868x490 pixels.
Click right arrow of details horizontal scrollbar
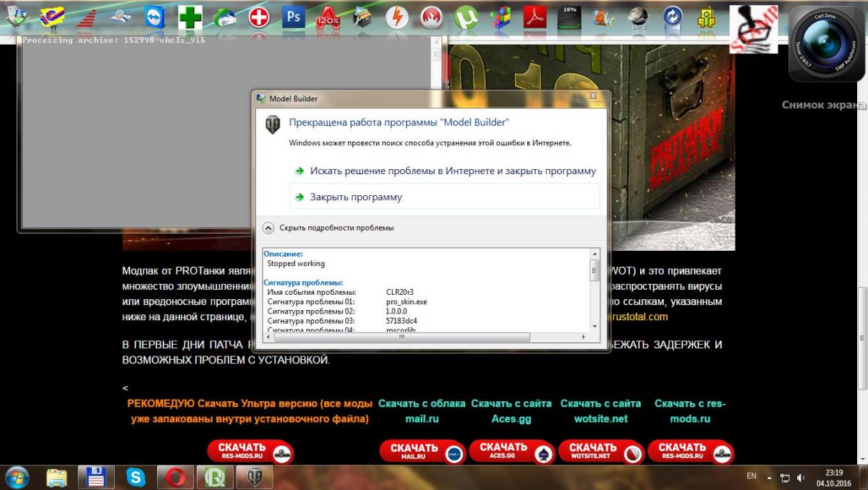[584, 337]
